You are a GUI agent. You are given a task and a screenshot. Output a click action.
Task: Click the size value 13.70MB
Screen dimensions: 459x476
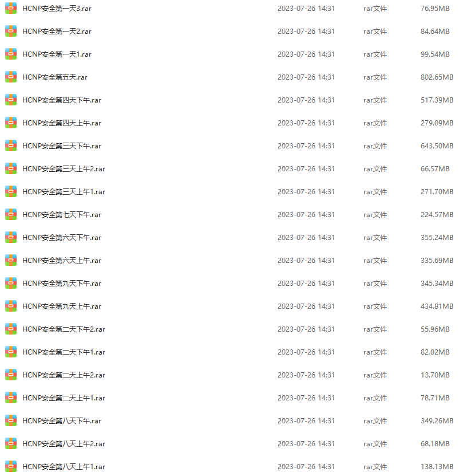click(x=435, y=375)
